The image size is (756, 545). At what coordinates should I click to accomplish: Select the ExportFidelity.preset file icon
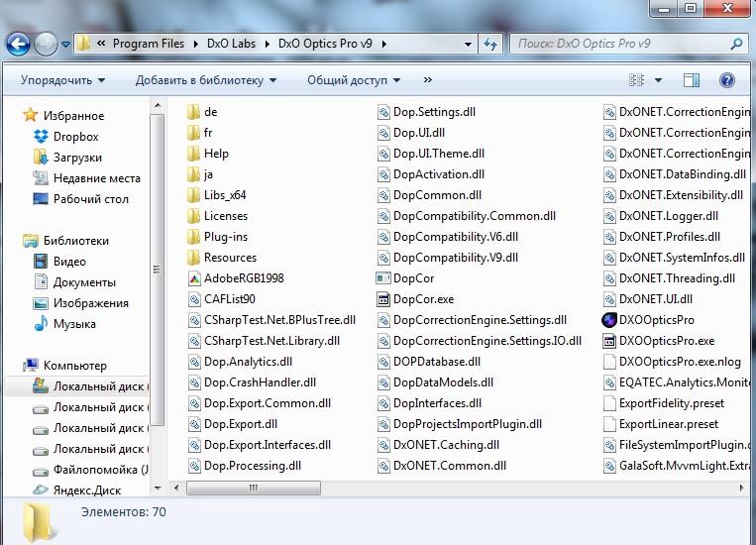(609, 403)
